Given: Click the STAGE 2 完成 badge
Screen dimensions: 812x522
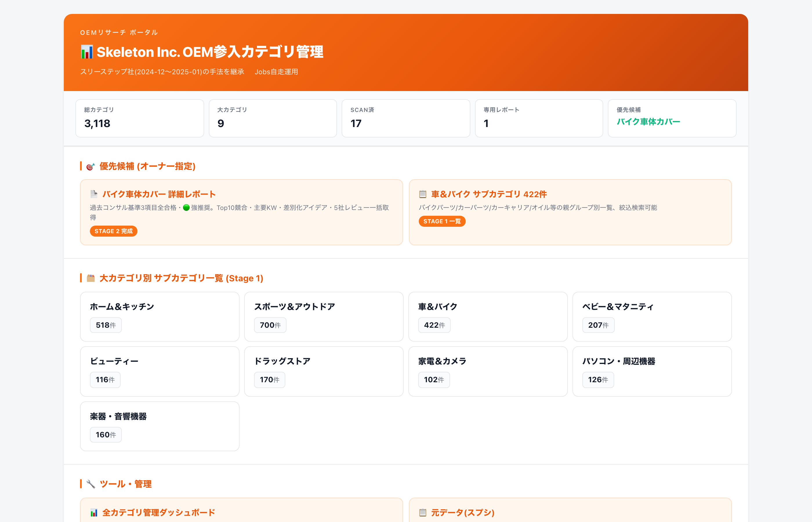Looking at the screenshot, I should point(113,231).
